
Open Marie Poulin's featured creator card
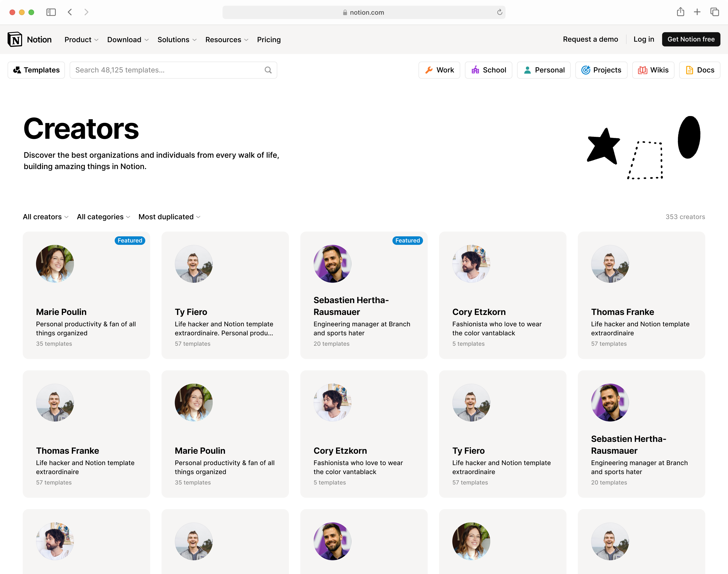click(x=86, y=295)
